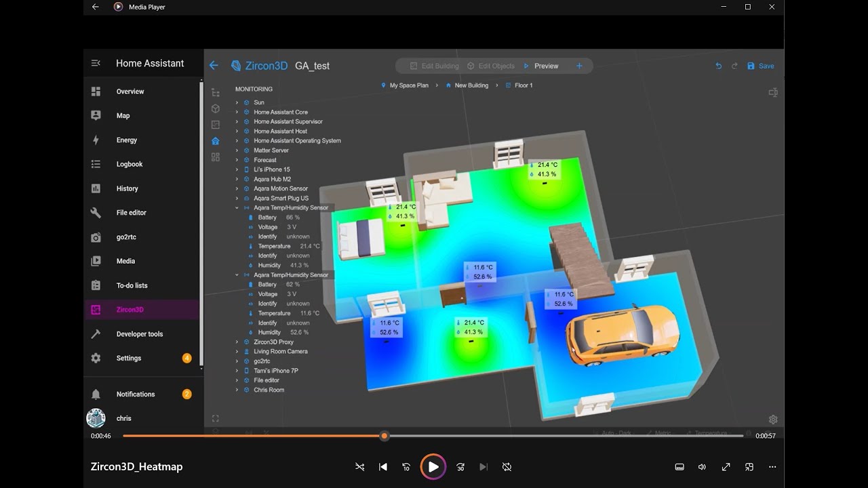Select the Preview mode tab
868x488 pixels.
point(540,66)
